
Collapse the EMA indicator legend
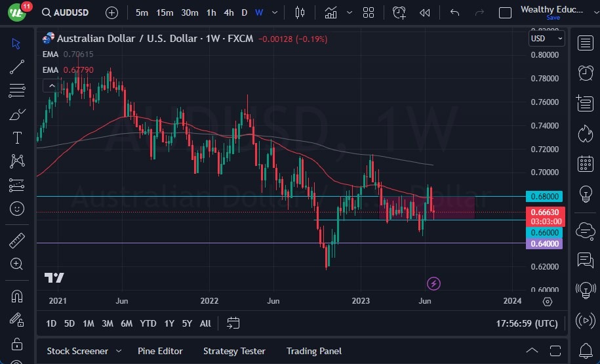point(50,85)
